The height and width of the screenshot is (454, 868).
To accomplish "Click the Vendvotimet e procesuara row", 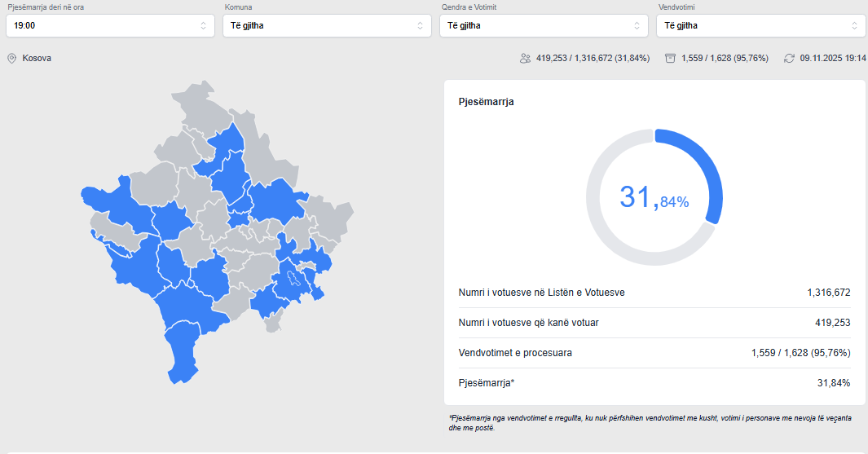I will [654, 353].
